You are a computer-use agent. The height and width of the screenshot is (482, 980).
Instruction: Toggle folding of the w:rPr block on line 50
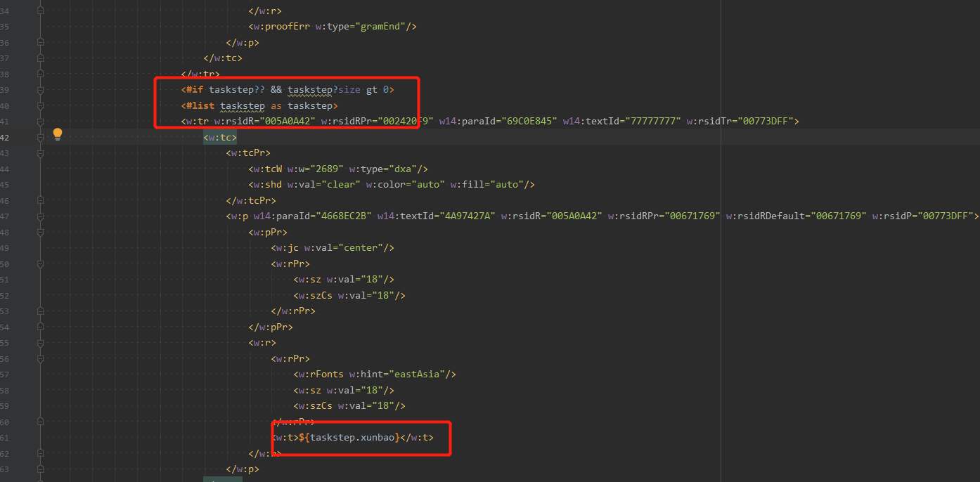coord(40,263)
